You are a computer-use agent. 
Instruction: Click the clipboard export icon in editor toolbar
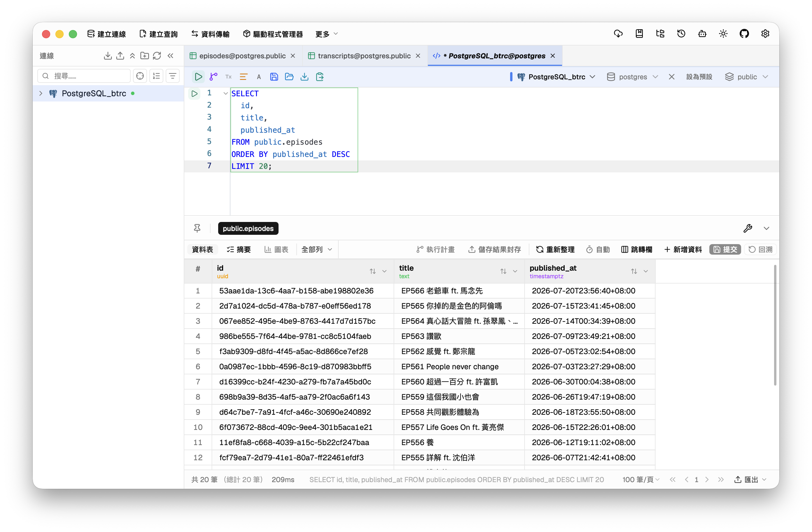tap(320, 77)
